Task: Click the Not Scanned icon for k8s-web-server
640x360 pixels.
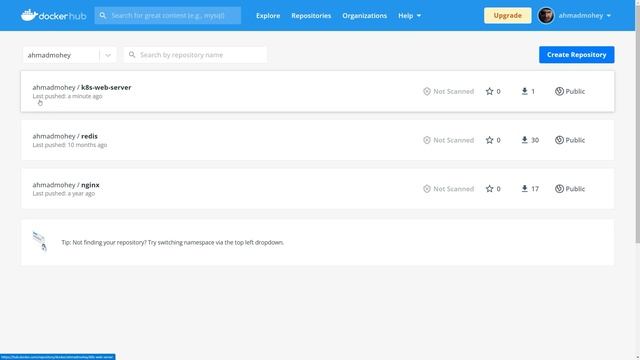Action: (427, 91)
